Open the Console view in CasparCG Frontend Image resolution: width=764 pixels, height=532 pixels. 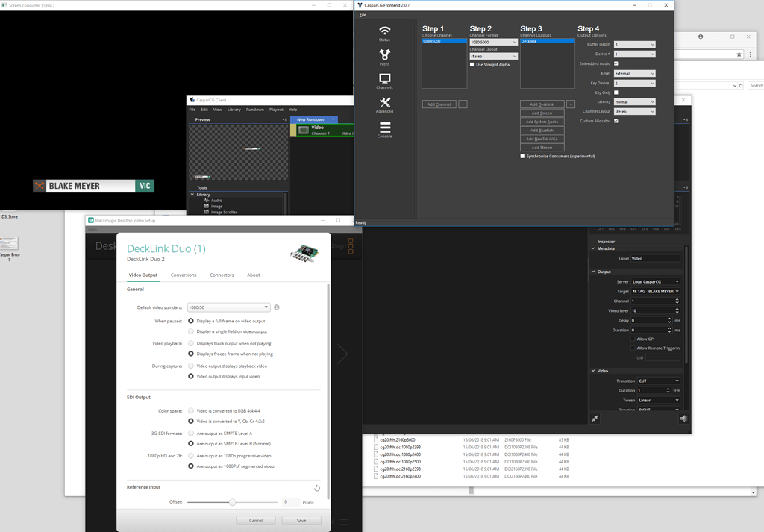[384, 127]
